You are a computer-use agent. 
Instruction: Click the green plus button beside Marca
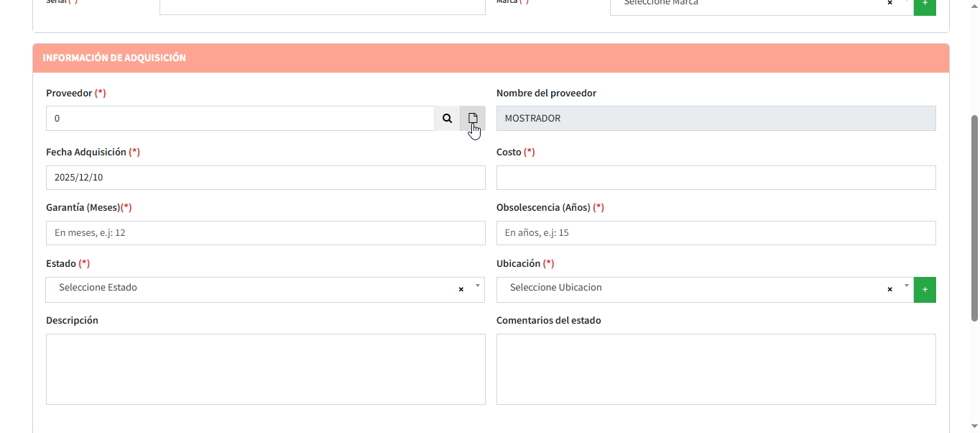point(925,4)
